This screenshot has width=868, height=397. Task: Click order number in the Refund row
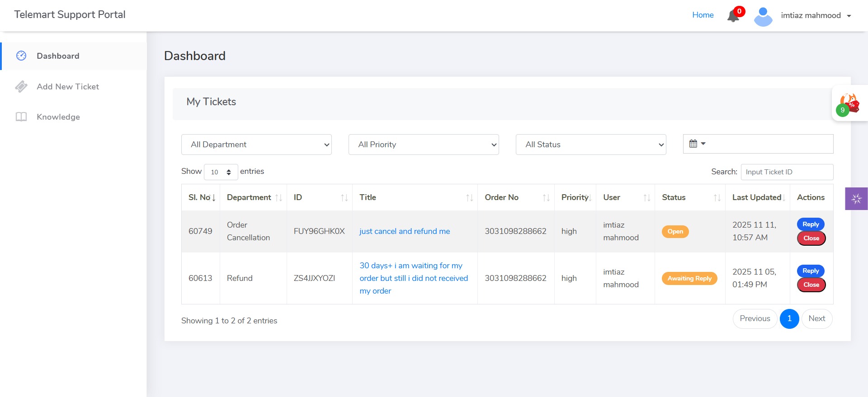pos(515,278)
